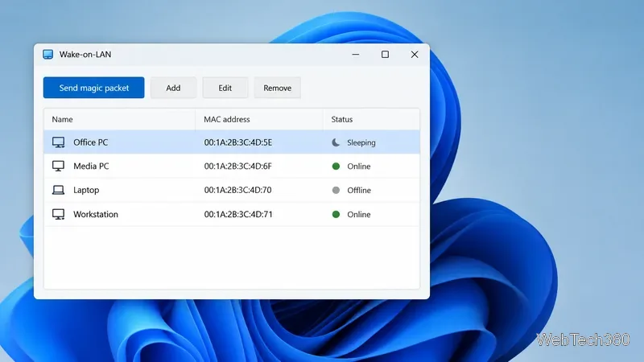Viewport: 644px width, 362px height.
Task: Click MAC address 00:1A:2B:3C:4D:71
Action: point(238,214)
